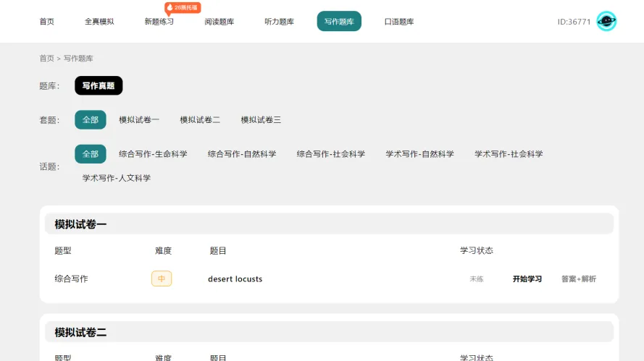The height and width of the screenshot is (361, 644).
Task: Click the 模拟试卷二 section header
Action: coord(329,332)
